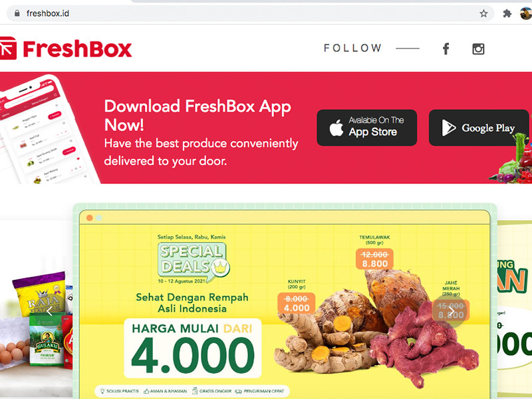Screen dimensions: 532x399
Task: Open FreshBox Instagram page icon
Action: (478, 49)
